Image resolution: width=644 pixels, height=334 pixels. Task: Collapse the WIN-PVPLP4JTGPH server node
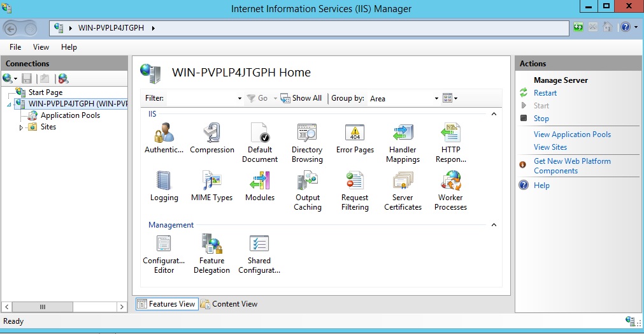coord(9,105)
